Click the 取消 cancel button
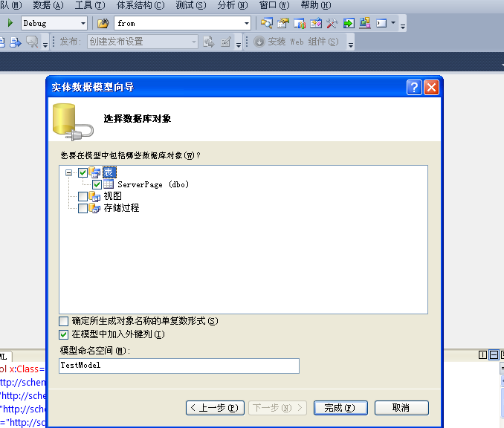 point(401,408)
